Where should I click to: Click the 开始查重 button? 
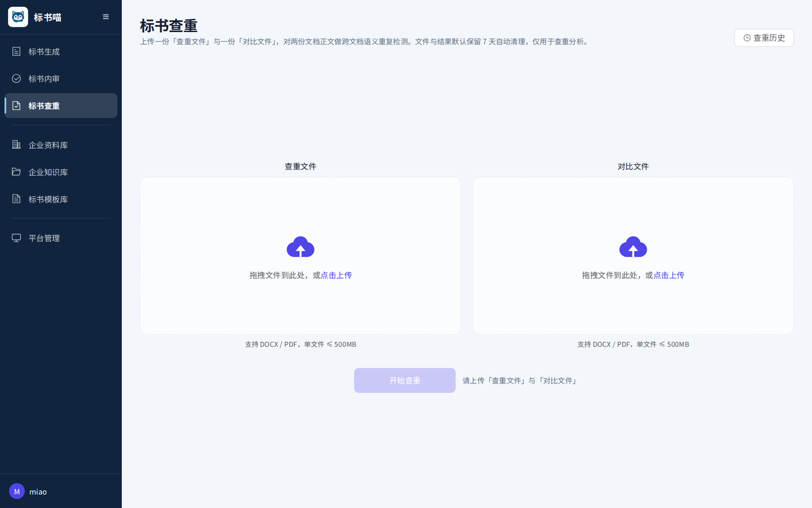[404, 380]
